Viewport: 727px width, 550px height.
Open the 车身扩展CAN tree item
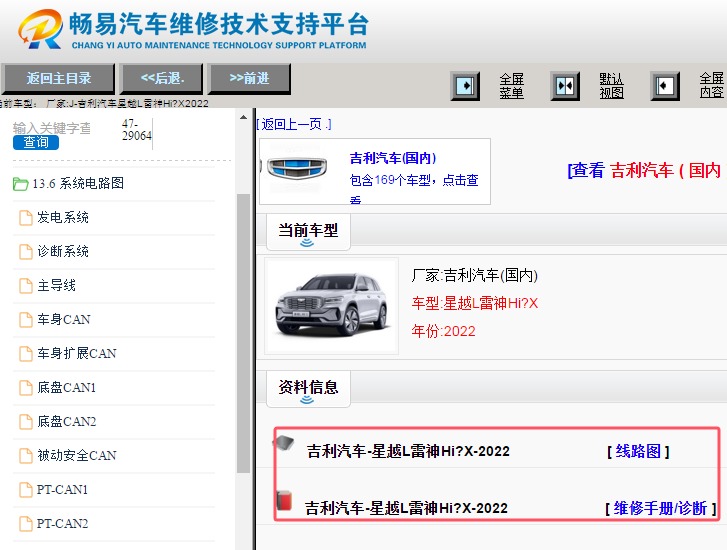[77, 353]
